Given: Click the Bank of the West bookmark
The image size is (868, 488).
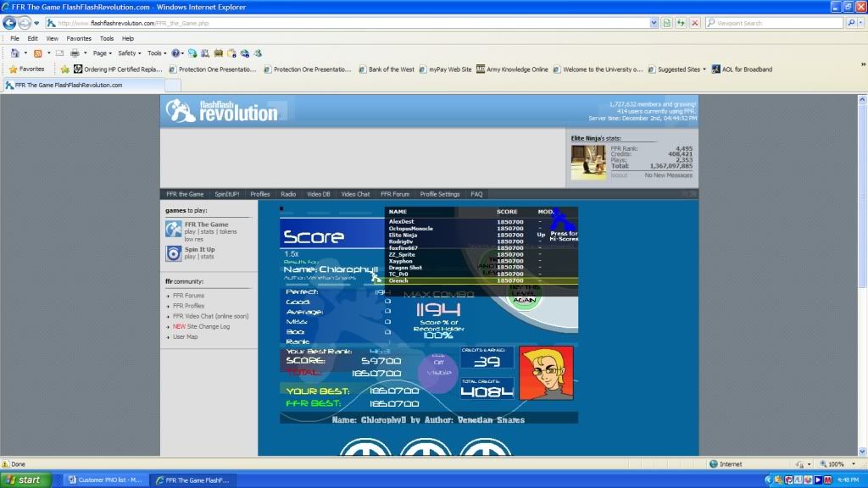Looking at the screenshot, I should pyautogui.click(x=390, y=69).
